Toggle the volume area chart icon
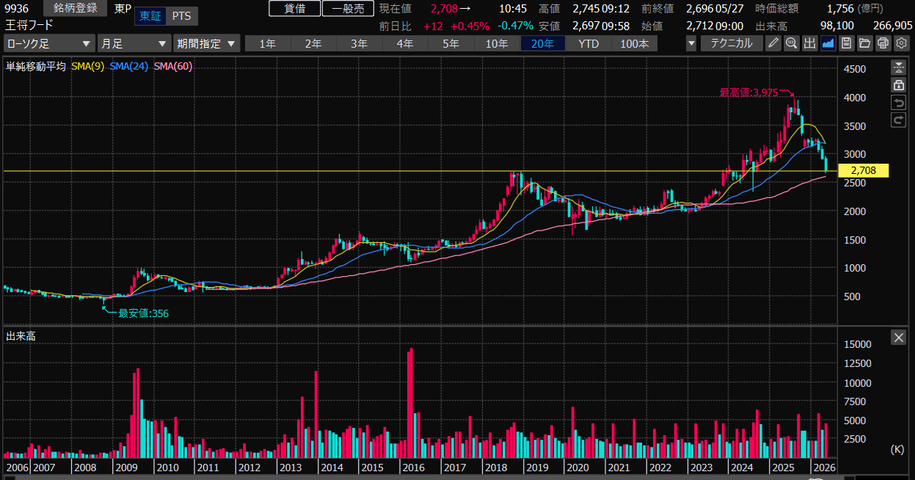This screenshot has width=915, height=480. click(x=828, y=44)
